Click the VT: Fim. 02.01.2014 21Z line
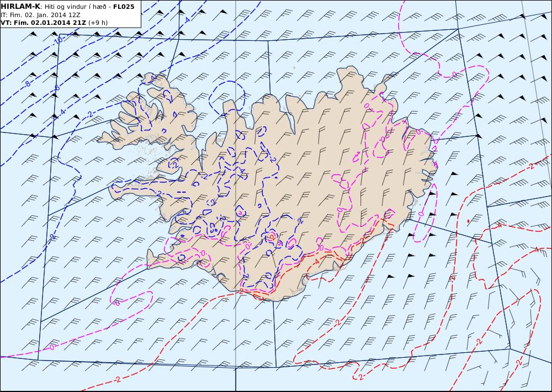Image resolution: width=552 pixels, height=392 pixels. pyautogui.click(x=43, y=23)
